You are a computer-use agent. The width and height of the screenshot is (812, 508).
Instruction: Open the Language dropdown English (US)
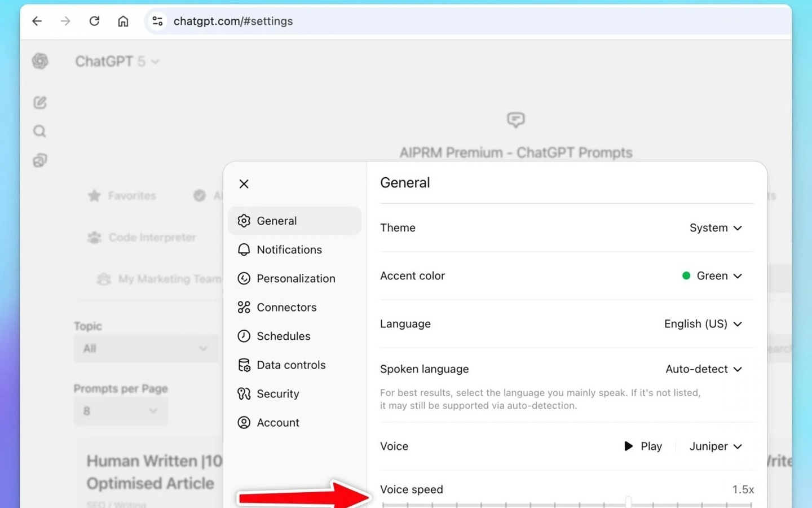coord(703,324)
